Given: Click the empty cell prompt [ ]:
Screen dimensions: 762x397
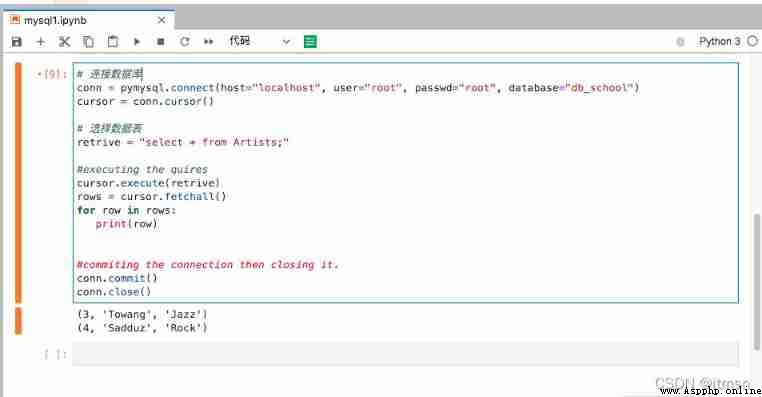Looking at the screenshot, I should (x=54, y=354).
